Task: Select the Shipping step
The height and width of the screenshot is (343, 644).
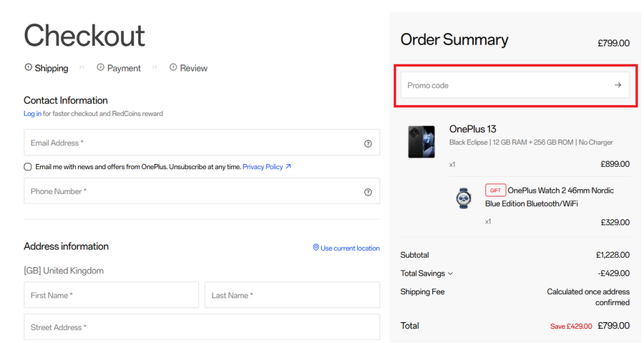Action: click(47, 68)
